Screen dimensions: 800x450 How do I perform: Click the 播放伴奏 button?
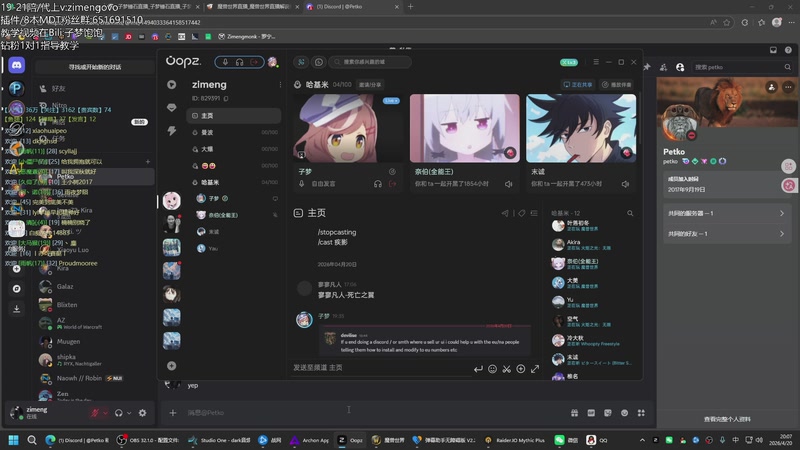[x=616, y=85]
